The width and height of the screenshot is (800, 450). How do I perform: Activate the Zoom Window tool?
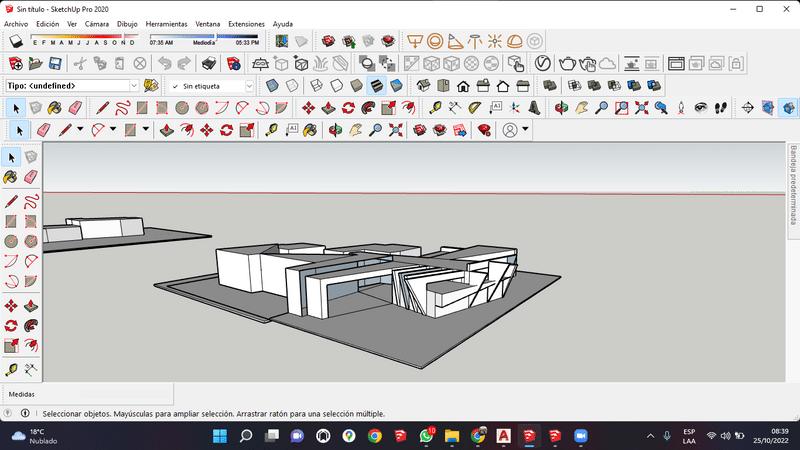tap(621, 108)
